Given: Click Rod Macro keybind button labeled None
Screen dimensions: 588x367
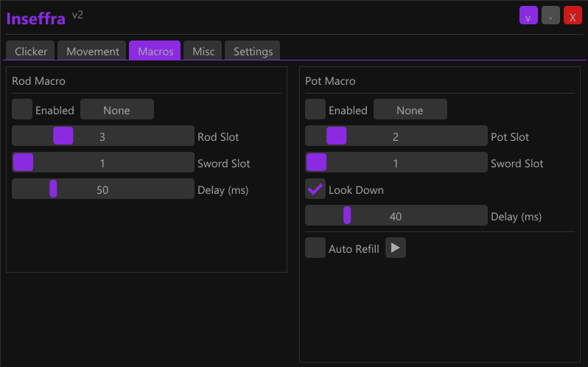Looking at the screenshot, I should click(116, 110).
